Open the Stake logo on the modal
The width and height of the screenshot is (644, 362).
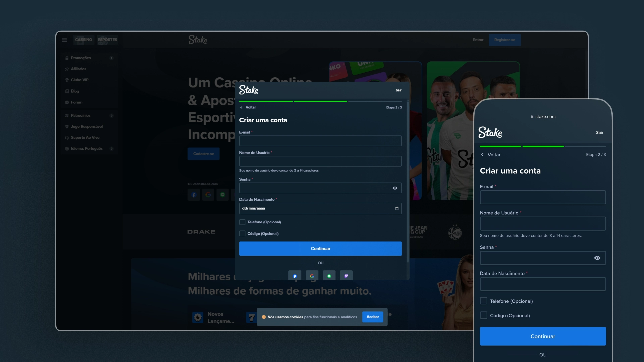(249, 90)
